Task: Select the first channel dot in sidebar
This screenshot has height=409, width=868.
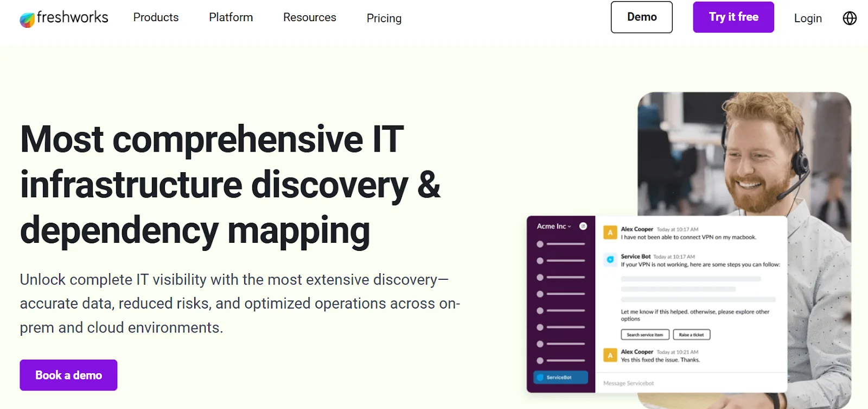Action: tap(540, 244)
